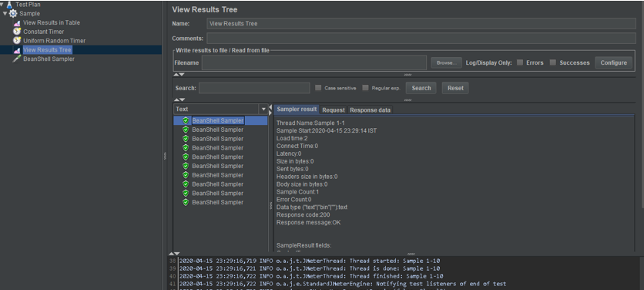This screenshot has height=290, width=644.
Task: Click the Search button
Action: pyautogui.click(x=421, y=88)
